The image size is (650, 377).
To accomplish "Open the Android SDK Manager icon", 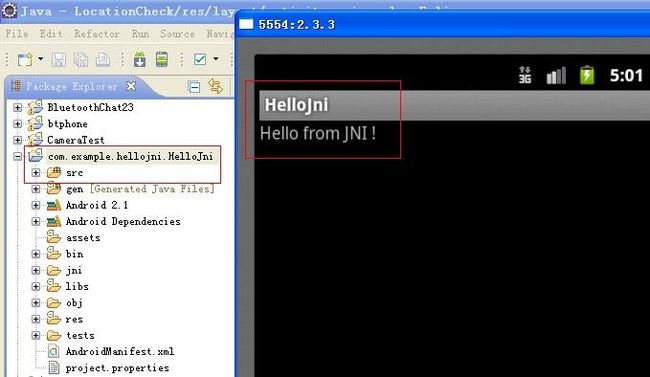I will [140, 59].
